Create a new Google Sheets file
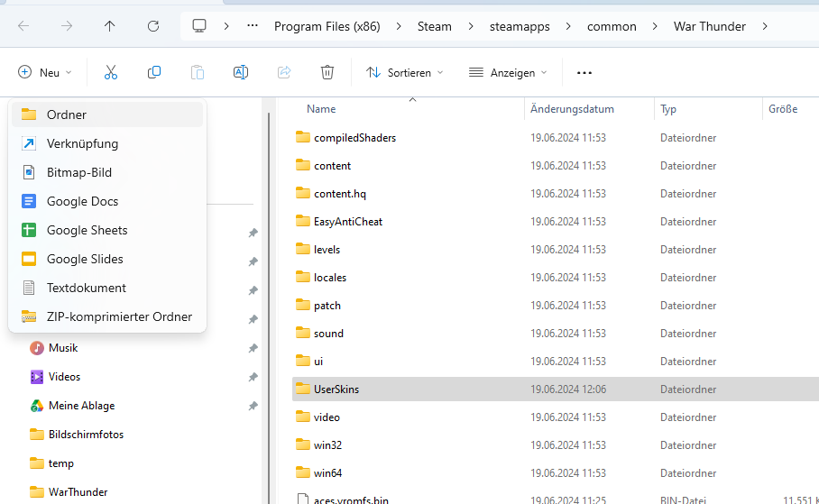The image size is (819, 504). pyautogui.click(x=87, y=230)
